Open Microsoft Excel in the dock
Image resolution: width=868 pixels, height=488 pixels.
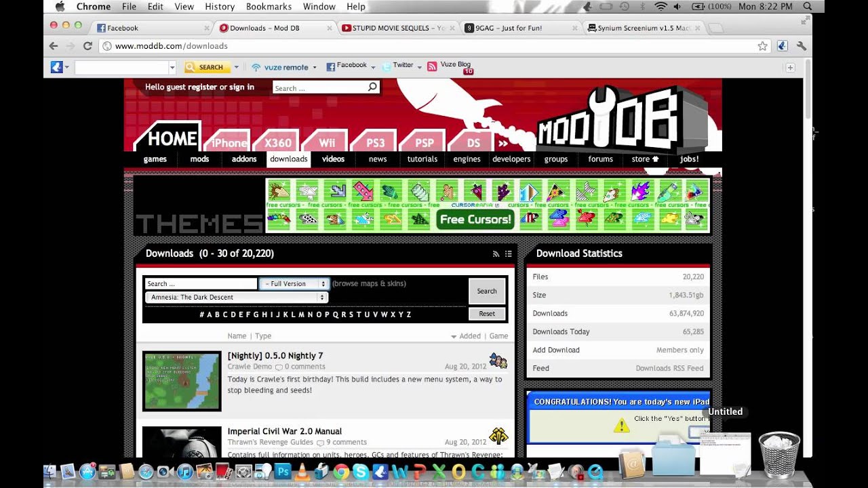439,472
